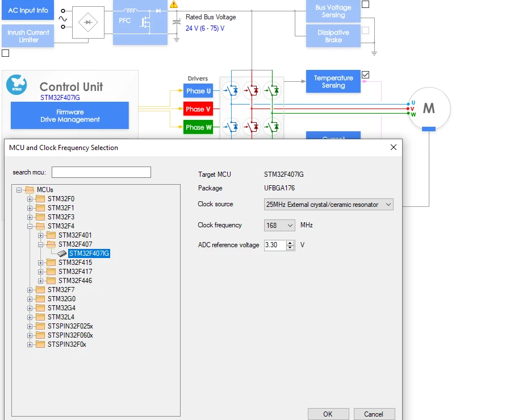Expand the STM32F1 tree node
510x420 pixels.
tap(30, 208)
